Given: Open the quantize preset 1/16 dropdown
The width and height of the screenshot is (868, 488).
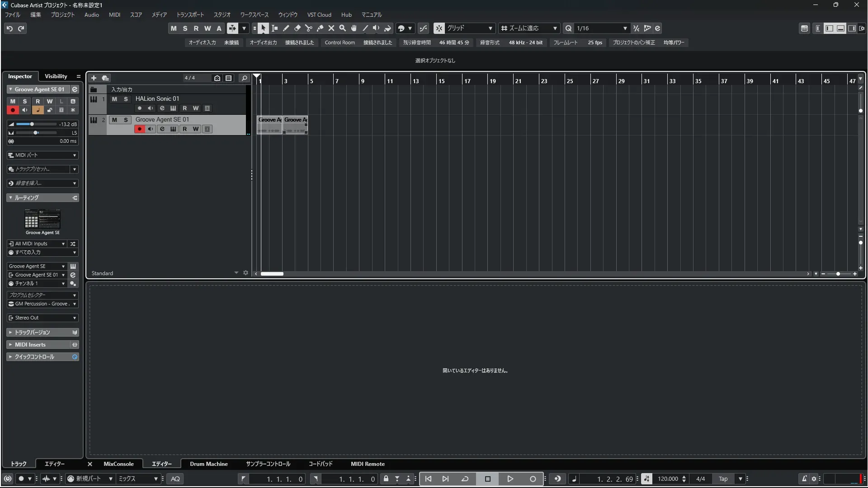Looking at the screenshot, I should coord(625,28).
